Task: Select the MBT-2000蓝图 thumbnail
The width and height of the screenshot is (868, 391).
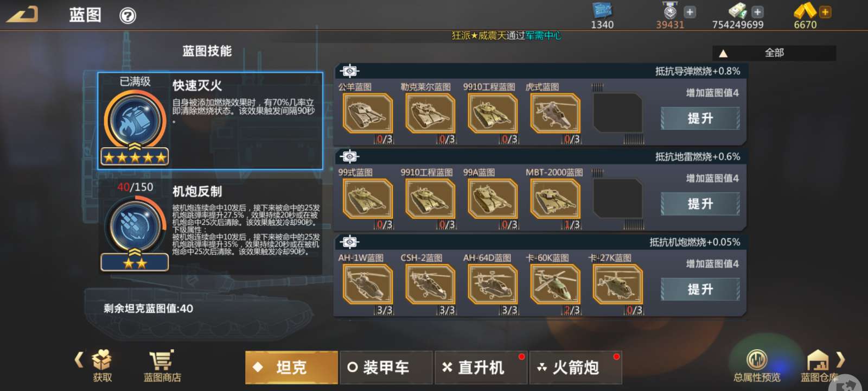Action: pos(555,199)
